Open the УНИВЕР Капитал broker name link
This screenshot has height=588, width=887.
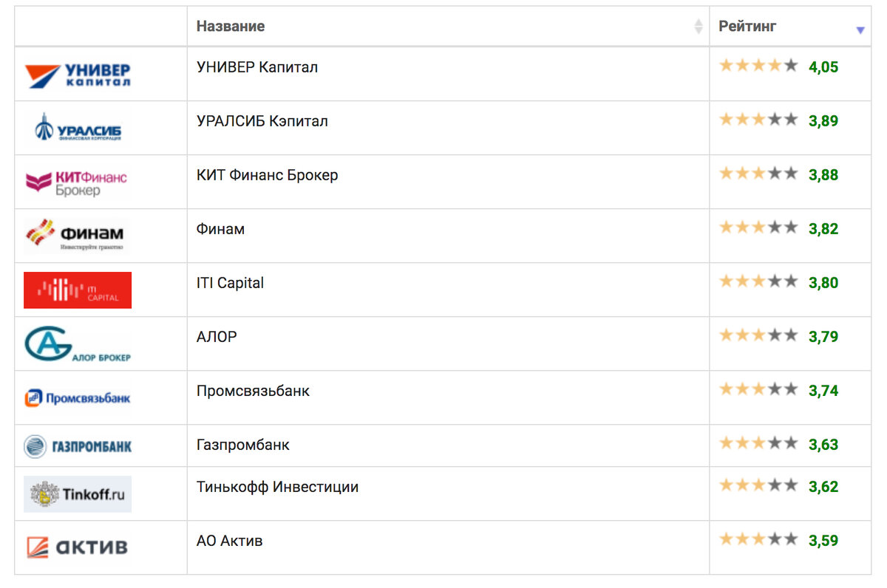pyautogui.click(x=256, y=67)
